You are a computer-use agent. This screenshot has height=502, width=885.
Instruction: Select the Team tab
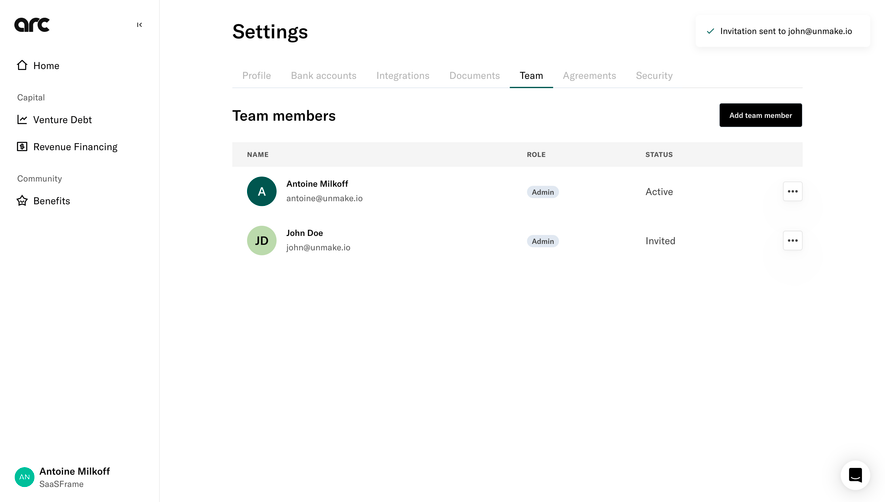[x=531, y=76]
